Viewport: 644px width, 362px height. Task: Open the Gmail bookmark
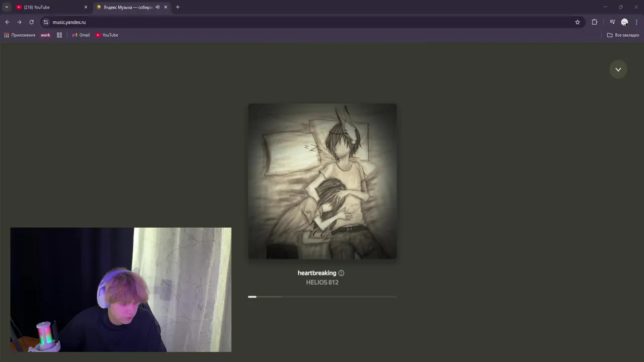81,35
